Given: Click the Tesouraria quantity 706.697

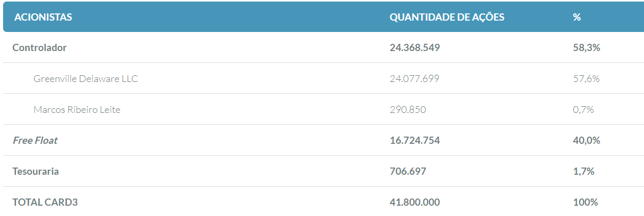Looking at the screenshot, I should [x=408, y=171].
